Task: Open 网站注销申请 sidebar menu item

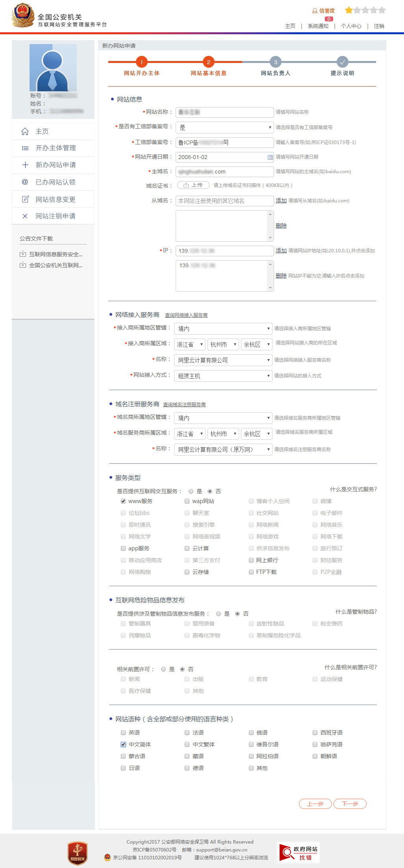Action: tap(53, 216)
